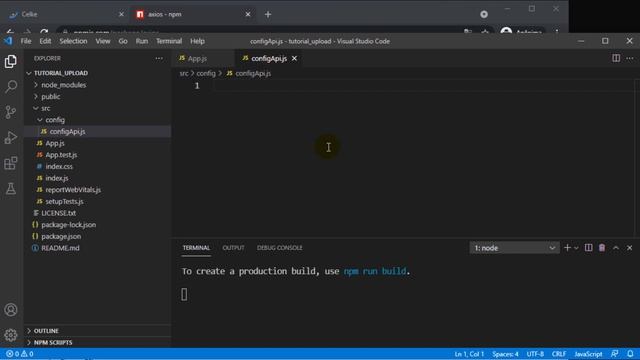The width and height of the screenshot is (640, 360).
Task: Open notifications bell in status bar
Action: click(x=630, y=354)
